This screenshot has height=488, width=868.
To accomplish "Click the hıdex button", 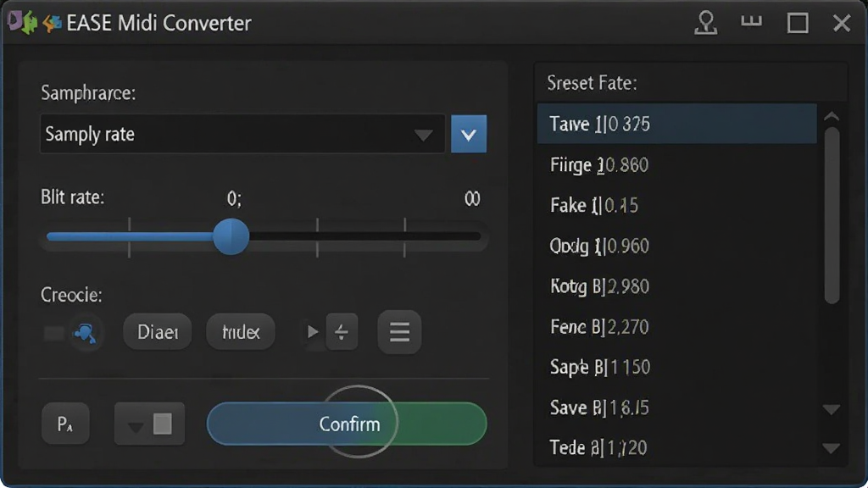I will (241, 332).
